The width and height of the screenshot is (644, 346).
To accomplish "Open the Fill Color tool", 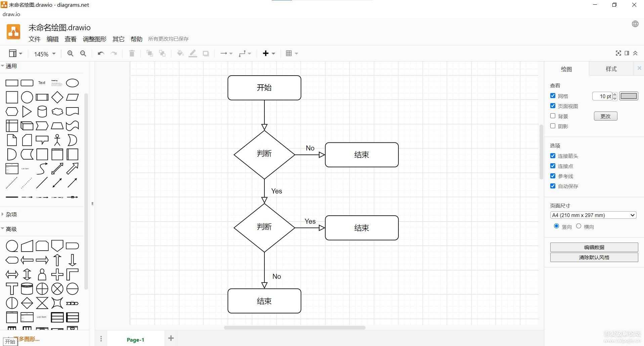I will click(x=180, y=53).
